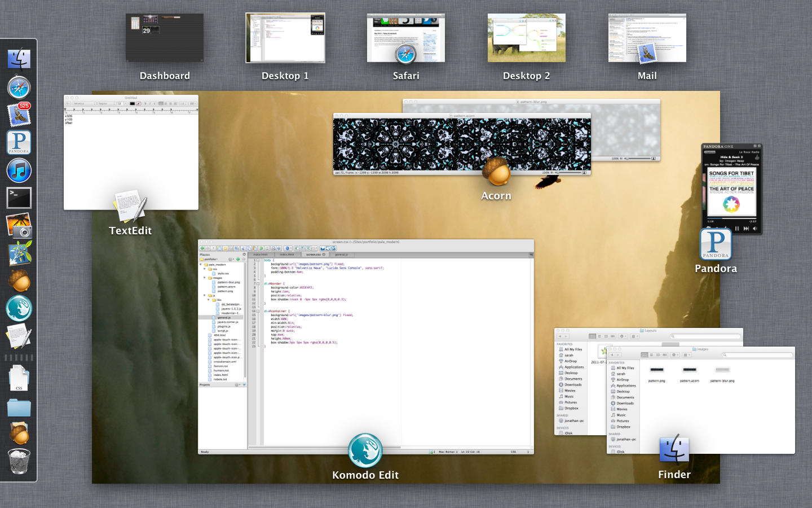Open the TextEdit Dock icon
Viewport: 812px width, 508px height.
pos(19,336)
